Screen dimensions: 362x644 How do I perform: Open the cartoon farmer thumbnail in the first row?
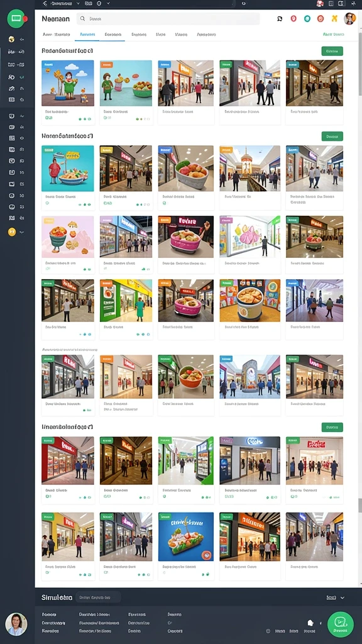click(68, 83)
